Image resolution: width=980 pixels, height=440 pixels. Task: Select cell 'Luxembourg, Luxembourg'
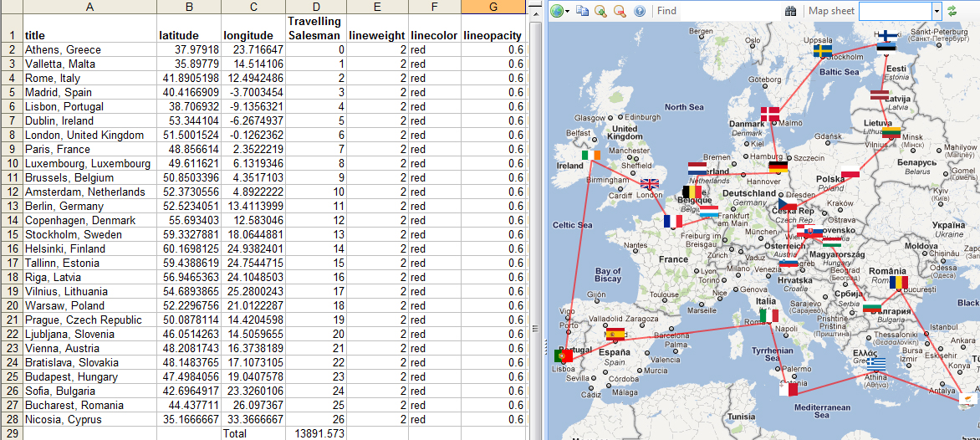click(89, 163)
